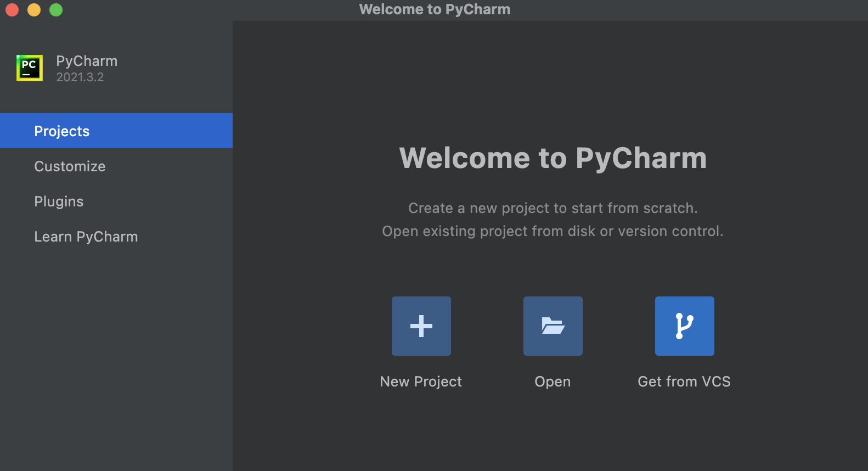
Task: Click the PyCharm logo icon
Action: tap(30, 68)
